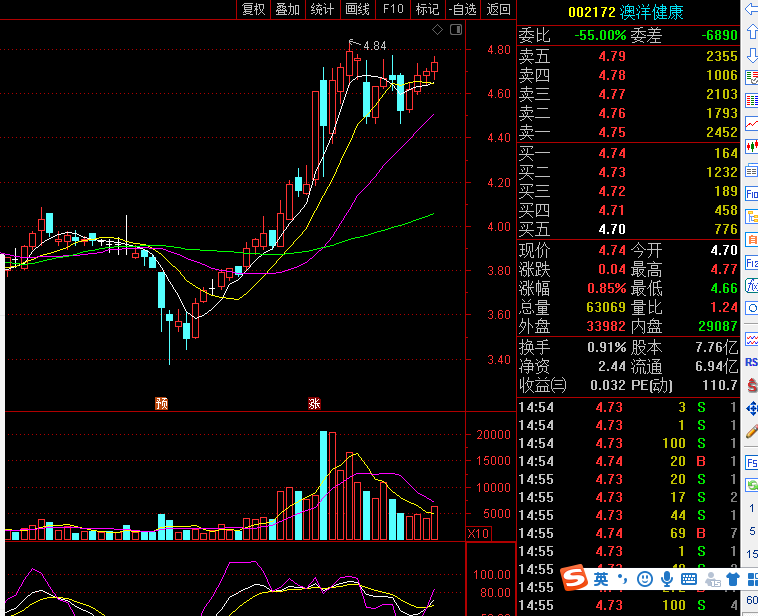Click the stock code 002172

(592, 12)
